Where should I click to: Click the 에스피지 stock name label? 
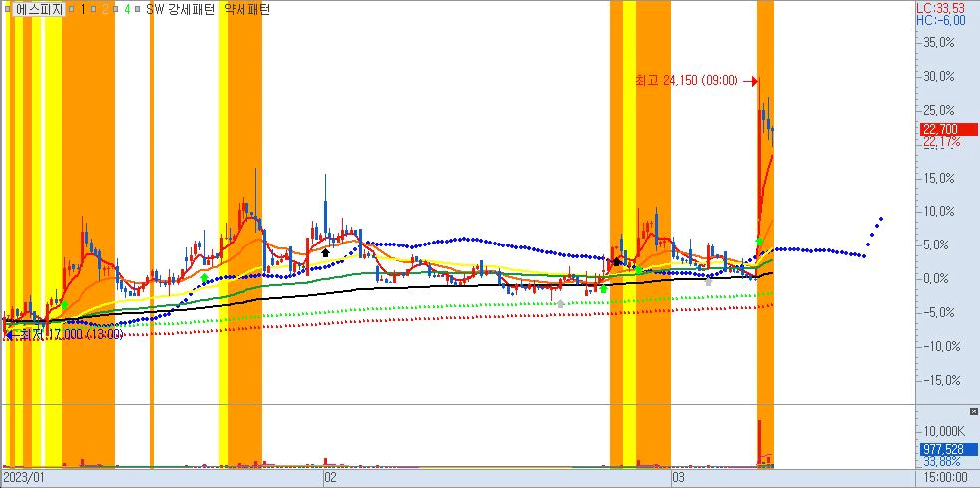coord(39,9)
